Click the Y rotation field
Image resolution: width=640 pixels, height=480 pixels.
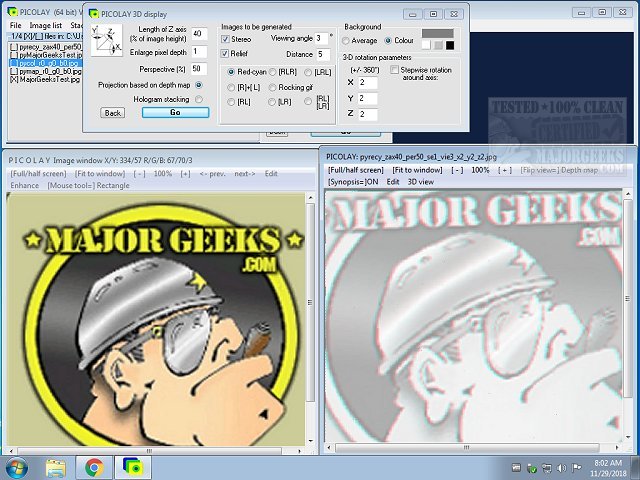tap(367, 98)
